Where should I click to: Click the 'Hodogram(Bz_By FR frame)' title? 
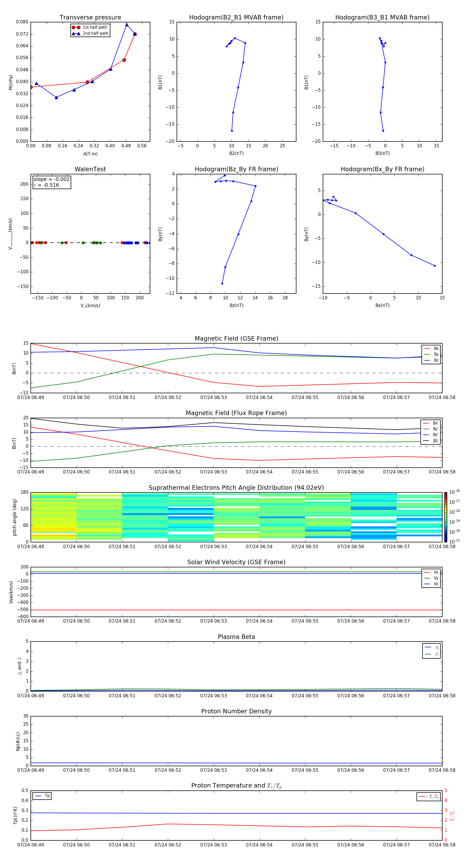click(236, 169)
